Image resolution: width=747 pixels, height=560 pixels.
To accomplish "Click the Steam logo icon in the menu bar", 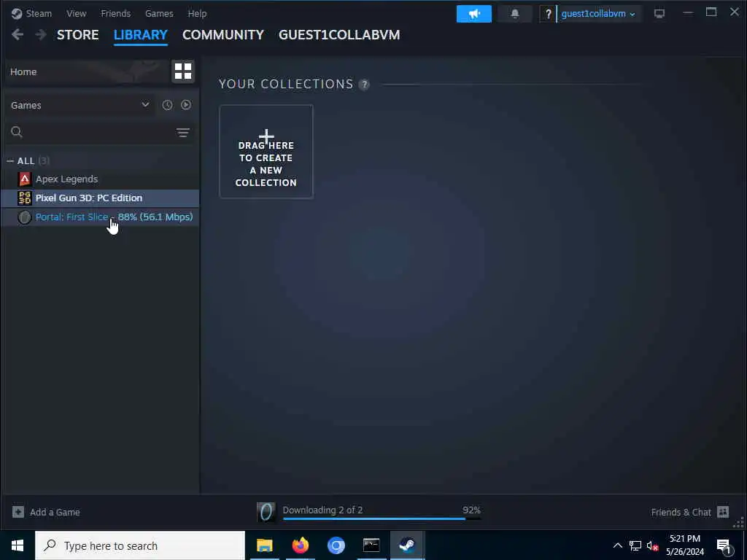I will click(17, 13).
